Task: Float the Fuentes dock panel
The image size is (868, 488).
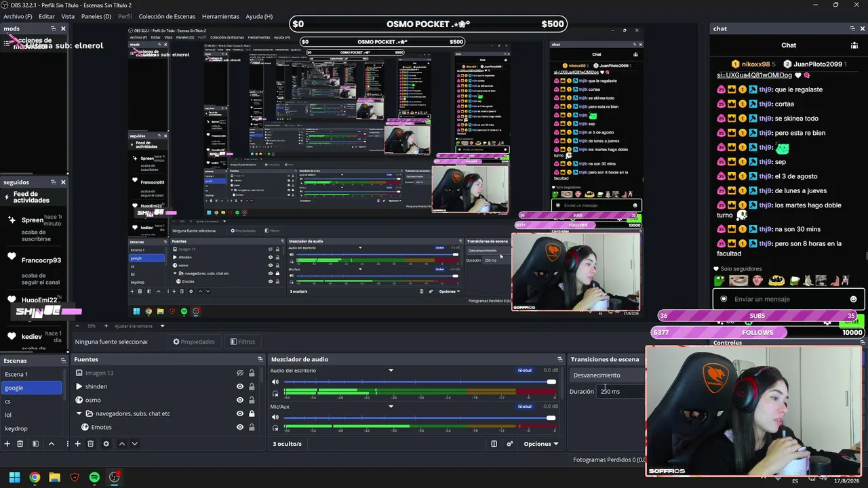Action: 260,359
